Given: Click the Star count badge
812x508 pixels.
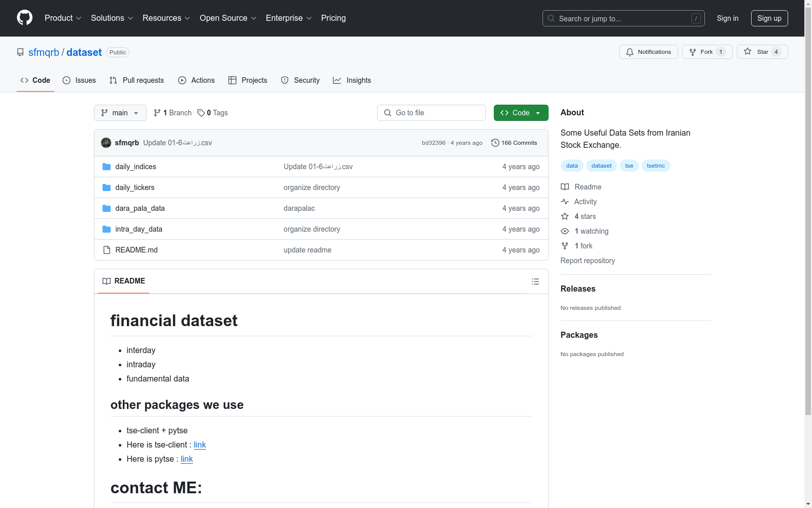Looking at the screenshot, I should coord(776,52).
